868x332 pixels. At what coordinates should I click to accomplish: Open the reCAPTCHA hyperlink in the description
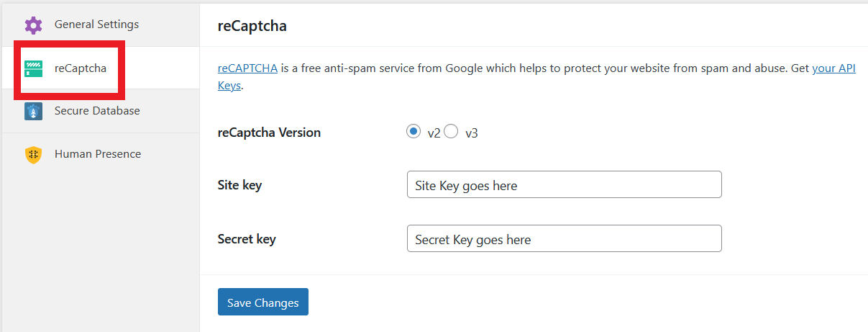[248, 69]
